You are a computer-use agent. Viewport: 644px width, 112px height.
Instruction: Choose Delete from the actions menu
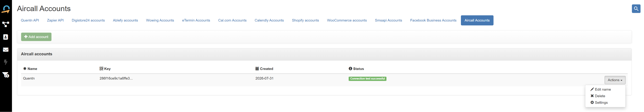pos(598,96)
